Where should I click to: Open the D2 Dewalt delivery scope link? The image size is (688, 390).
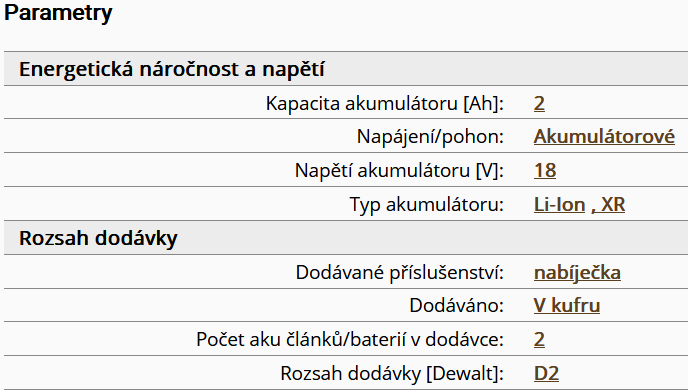[x=546, y=373]
